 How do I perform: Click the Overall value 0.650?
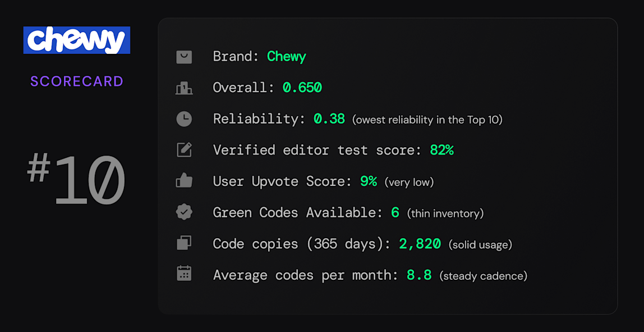pos(302,88)
